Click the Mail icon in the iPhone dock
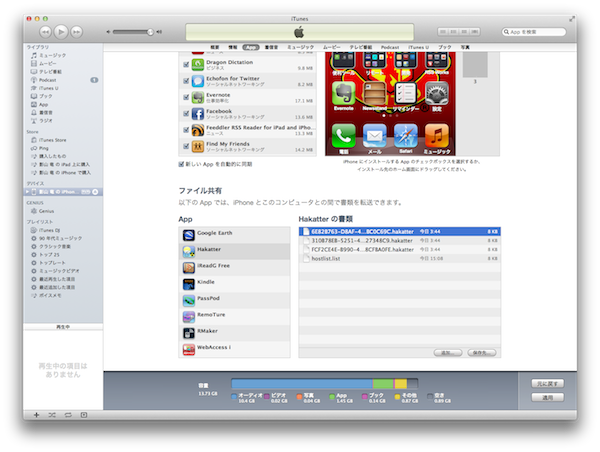The image size is (600, 452). [375, 135]
